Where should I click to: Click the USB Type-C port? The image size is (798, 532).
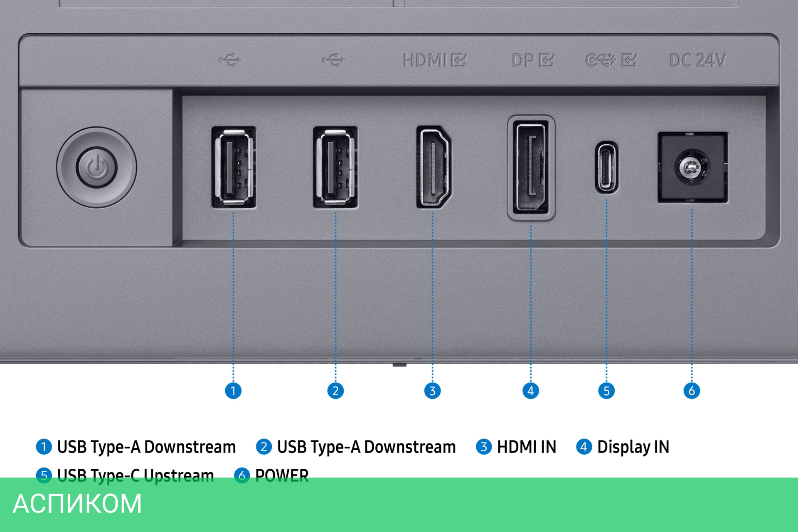click(606, 167)
